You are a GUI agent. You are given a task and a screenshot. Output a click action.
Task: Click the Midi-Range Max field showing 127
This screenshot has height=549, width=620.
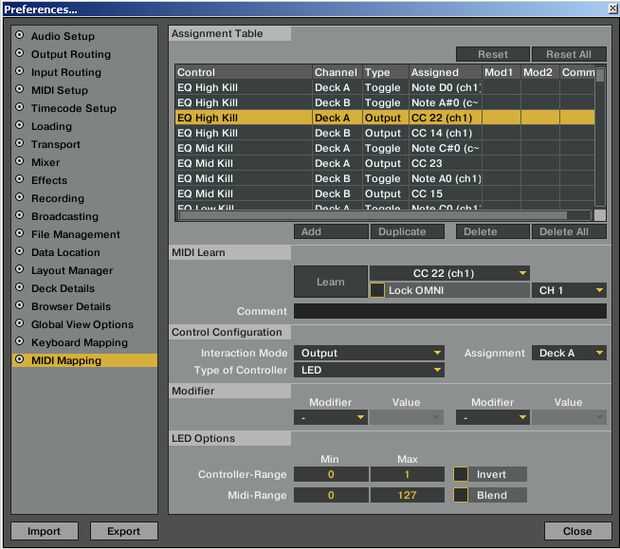click(407, 495)
